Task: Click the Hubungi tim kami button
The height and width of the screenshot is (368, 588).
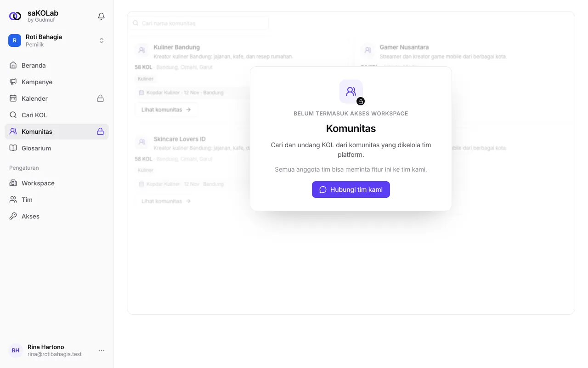Action: click(x=351, y=190)
